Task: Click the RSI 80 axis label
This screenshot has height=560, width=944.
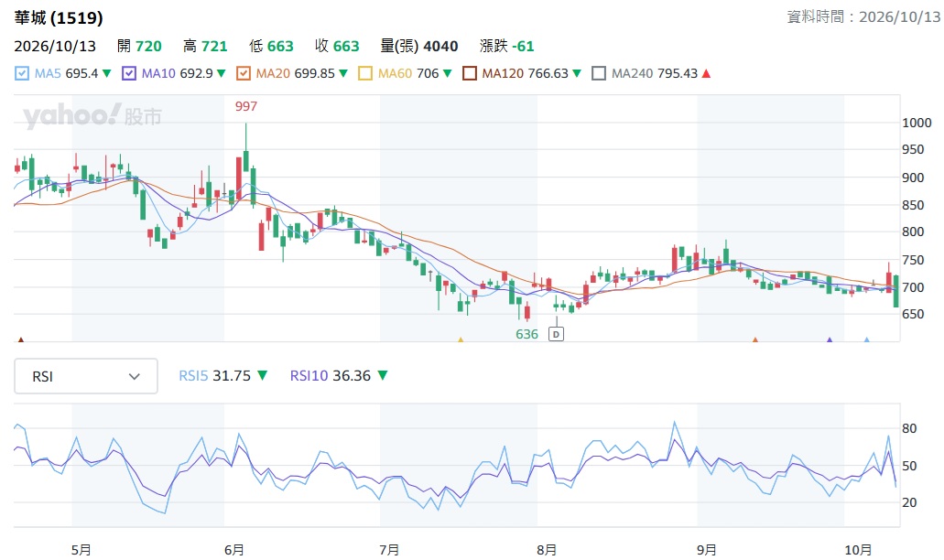Action: (x=909, y=429)
